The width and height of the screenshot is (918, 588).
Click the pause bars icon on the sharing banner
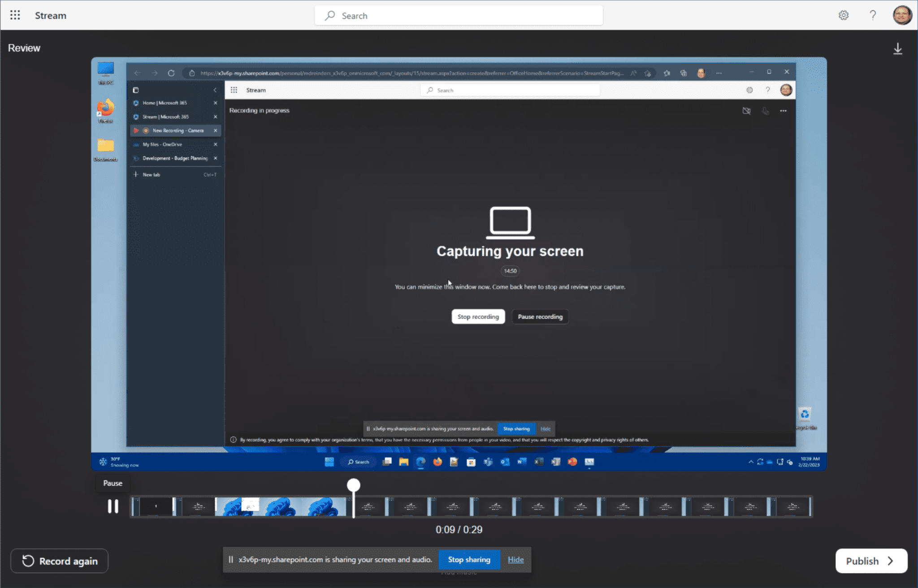tap(230, 559)
